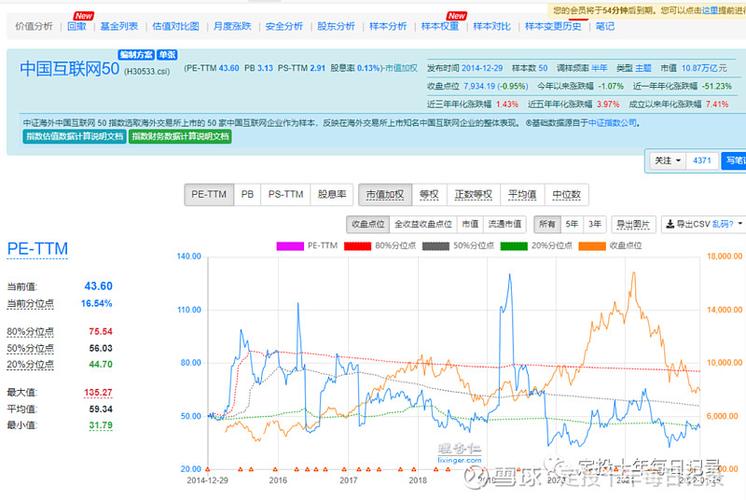Open the 估值对比图 tab
746x500 pixels.
click(x=176, y=26)
